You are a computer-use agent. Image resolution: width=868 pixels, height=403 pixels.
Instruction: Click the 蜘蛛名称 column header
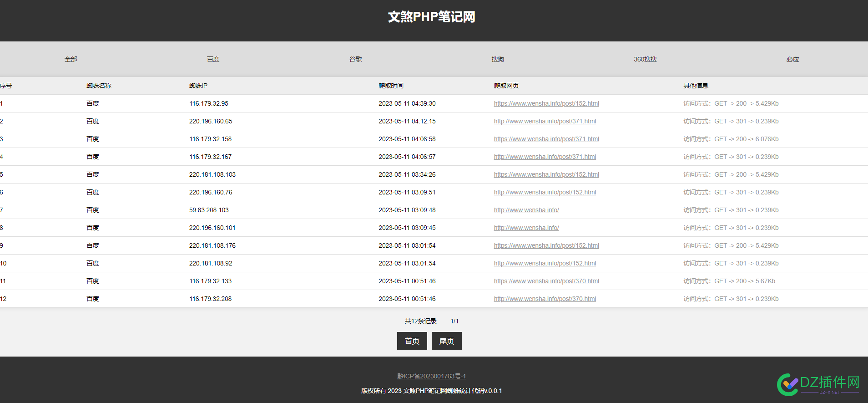point(99,86)
